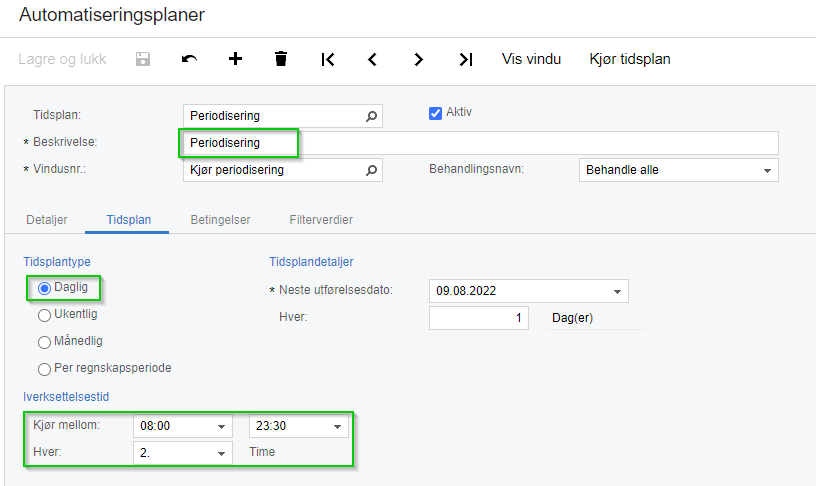Select the Daglig radio button
The height and width of the screenshot is (486, 816).
pos(44,288)
